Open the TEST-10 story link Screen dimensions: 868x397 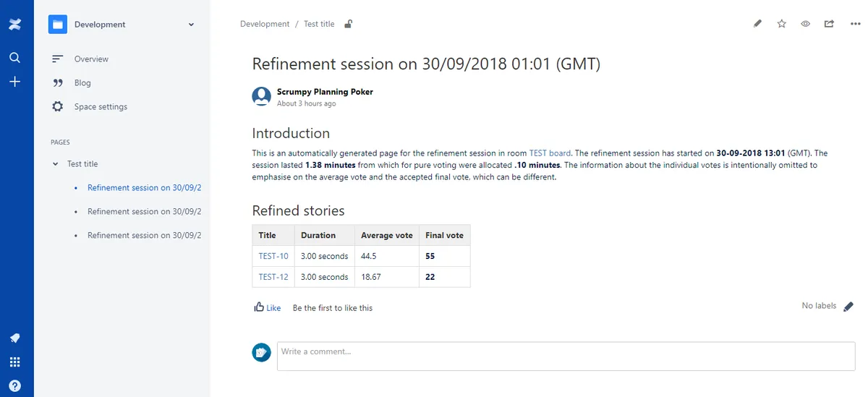pyautogui.click(x=273, y=256)
